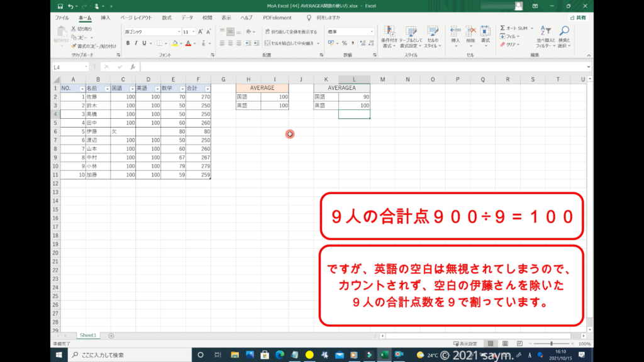The width and height of the screenshot is (644, 362).
Task: Toggle the center align button
Action: [x=230, y=43]
